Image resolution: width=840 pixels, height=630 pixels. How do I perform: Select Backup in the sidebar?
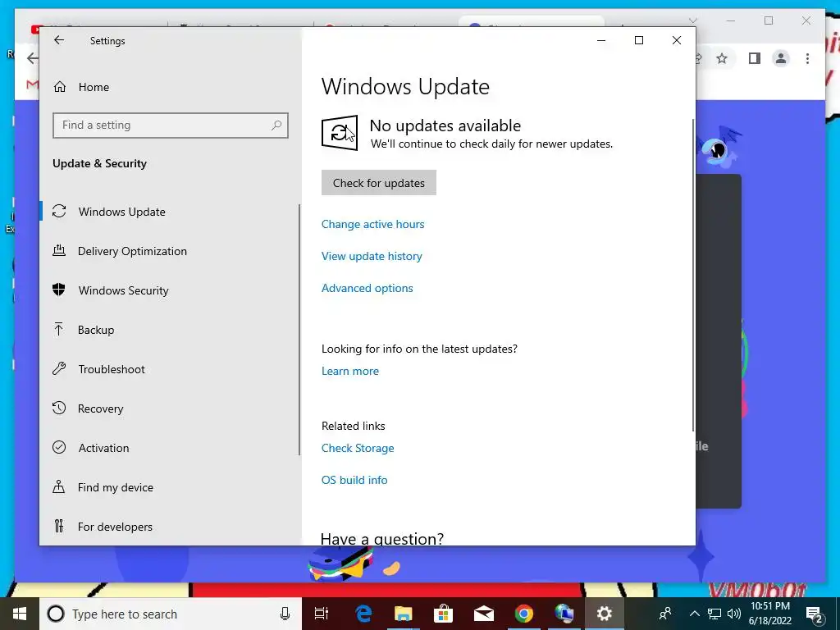click(96, 330)
